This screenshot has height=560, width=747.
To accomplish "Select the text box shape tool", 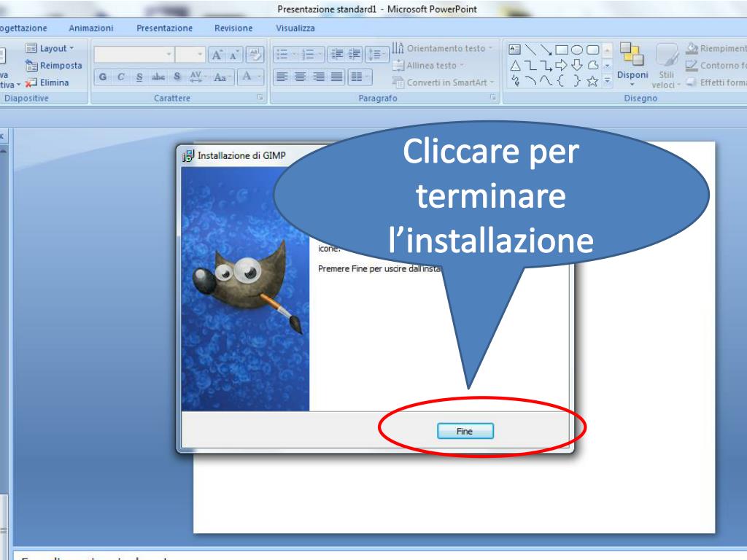I will pyautogui.click(x=514, y=49).
